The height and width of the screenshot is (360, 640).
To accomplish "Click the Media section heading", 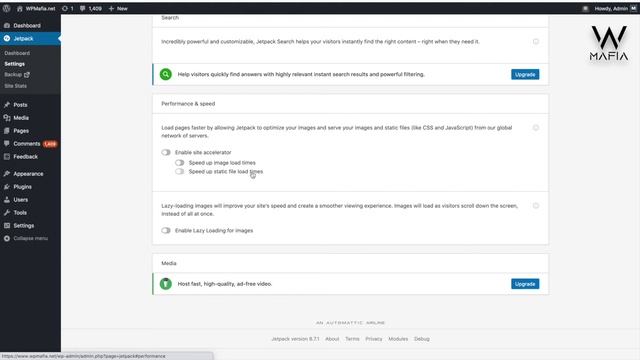I will 169,263.
